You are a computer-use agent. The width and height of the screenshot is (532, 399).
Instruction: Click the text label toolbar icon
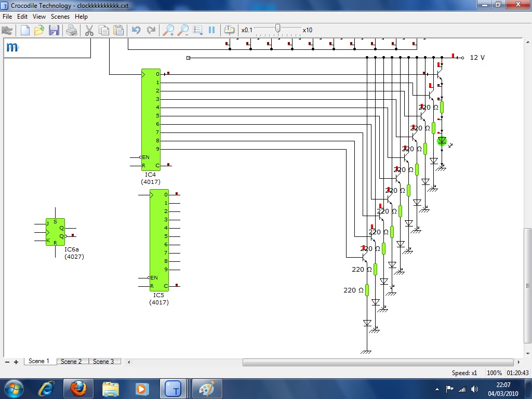[229, 30]
